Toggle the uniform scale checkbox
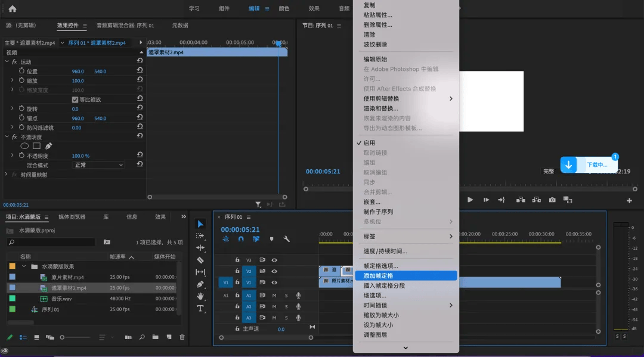 [75, 100]
